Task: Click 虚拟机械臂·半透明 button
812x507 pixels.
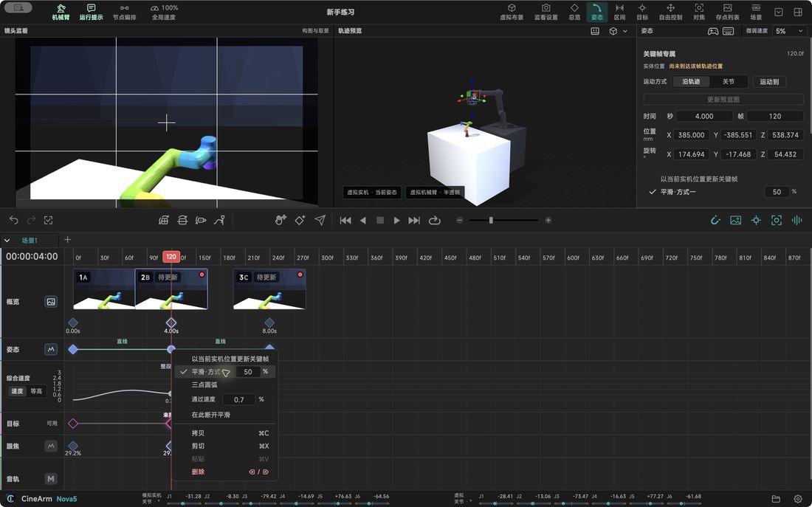Action: (x=435, y=192)
